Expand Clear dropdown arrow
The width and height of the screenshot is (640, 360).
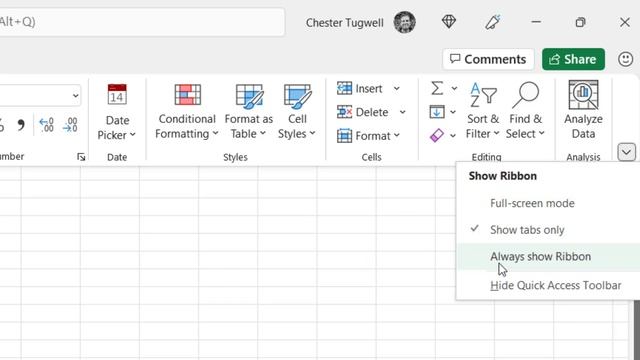tap(453, 136)
